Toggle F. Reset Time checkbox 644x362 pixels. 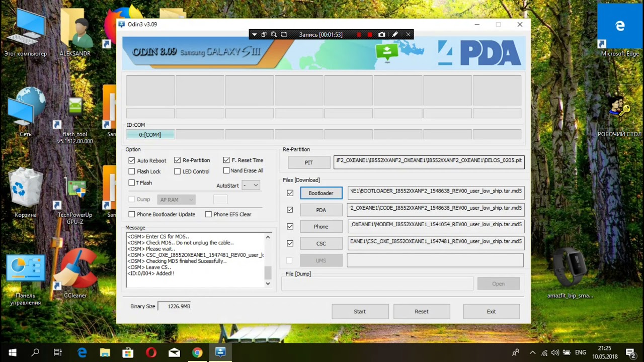point(226,160)
